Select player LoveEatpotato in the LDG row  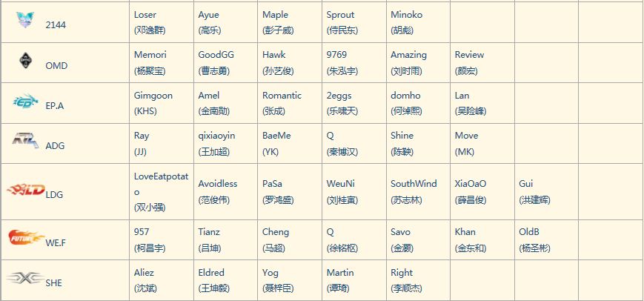[x=161, y=183]
